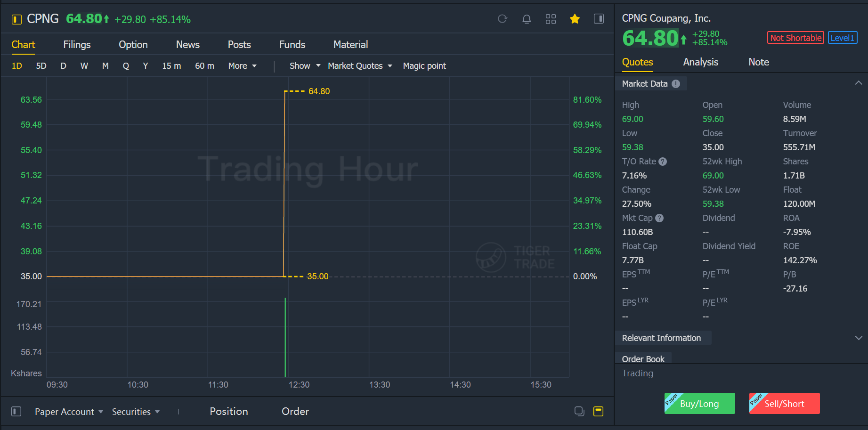Open the Paper Account dropdown
This screenshot has height=430, width=868.
tap(69, 412)
